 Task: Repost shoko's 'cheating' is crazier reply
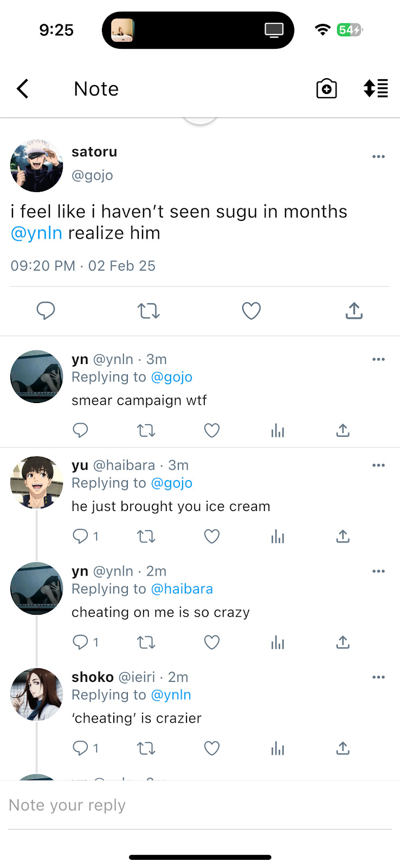[x=146, y=749]
